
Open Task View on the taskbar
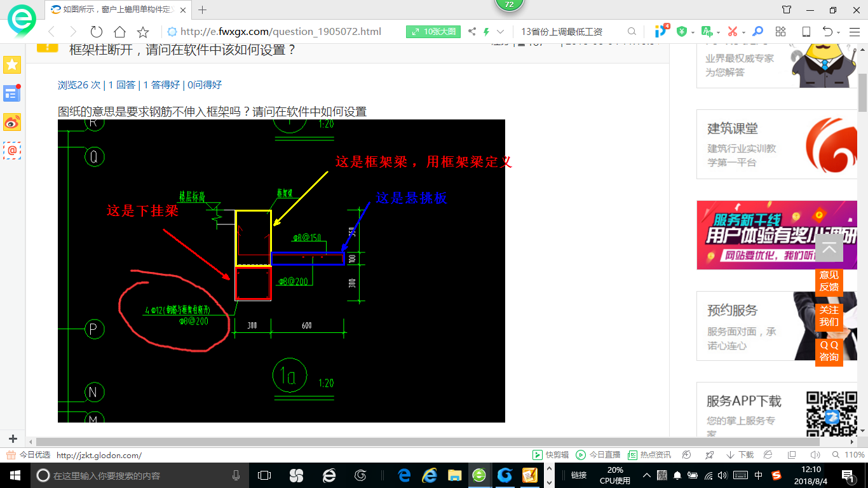coord(264,475)
